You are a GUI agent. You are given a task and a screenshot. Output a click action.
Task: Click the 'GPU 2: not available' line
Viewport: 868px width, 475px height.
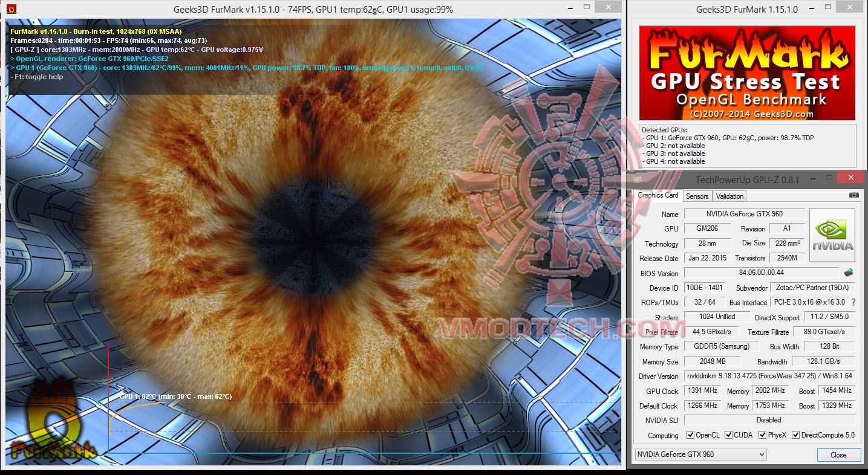[673, 146]
